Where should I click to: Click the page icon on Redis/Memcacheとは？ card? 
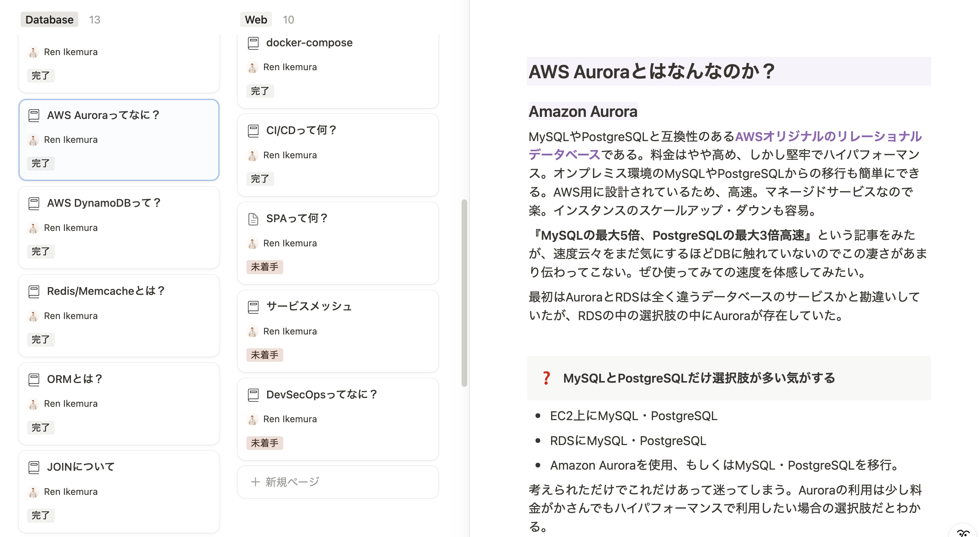(34, 291)
